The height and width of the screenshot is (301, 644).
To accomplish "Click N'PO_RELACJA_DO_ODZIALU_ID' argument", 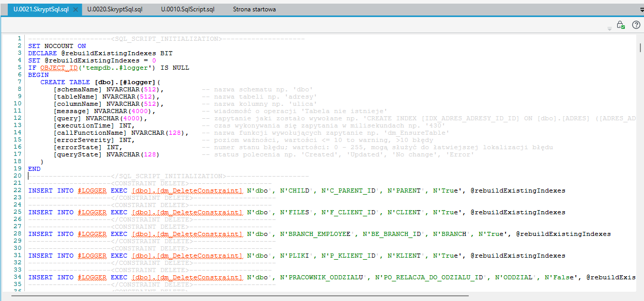I will (431, 277).
